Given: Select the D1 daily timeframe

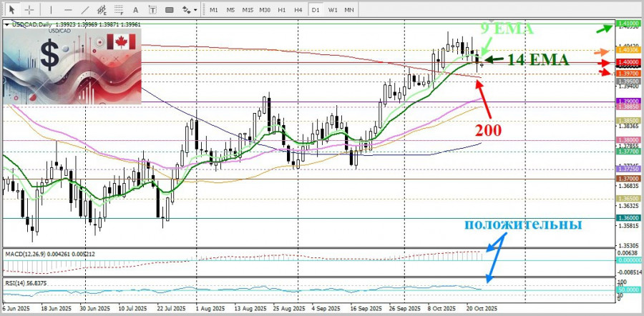Looking at the screenshot, I should click(316, 9).
